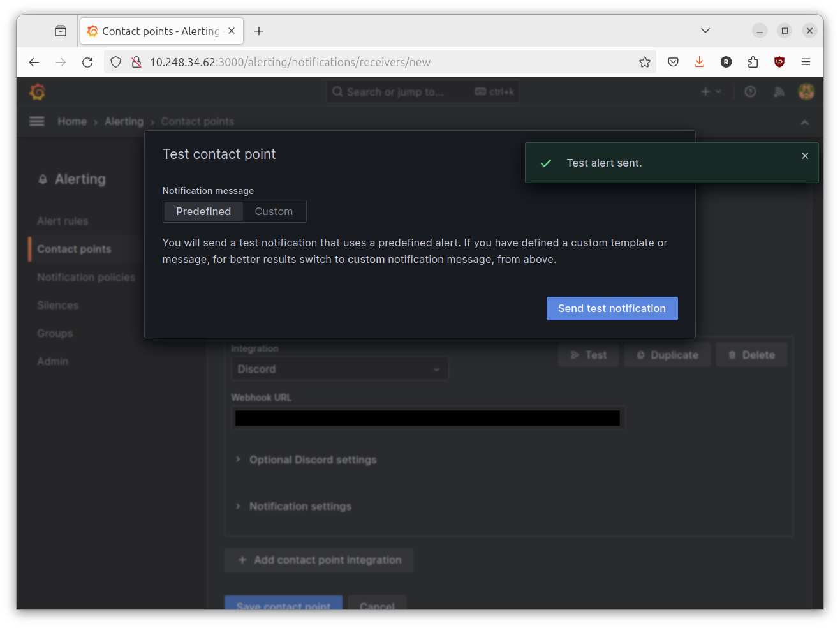The image size is (840, 628).
Task: Click the Cancel button
Action: [377, 604]
